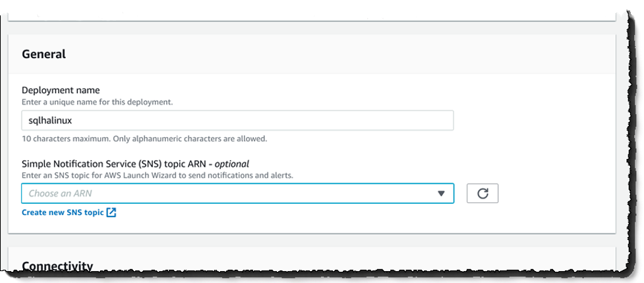Click inside the Deployment name field

pos(237,120)
